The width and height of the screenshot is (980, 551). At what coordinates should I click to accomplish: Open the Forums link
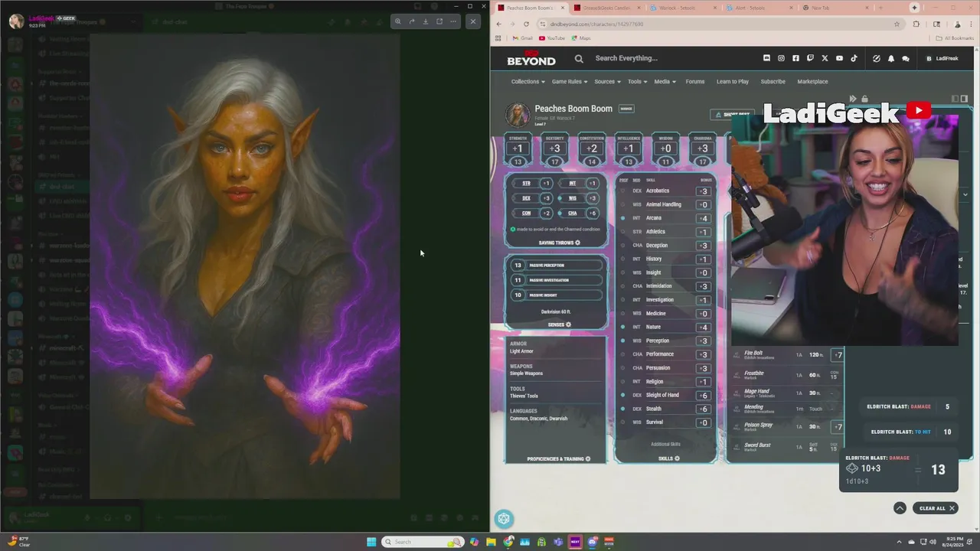(694, 81)
